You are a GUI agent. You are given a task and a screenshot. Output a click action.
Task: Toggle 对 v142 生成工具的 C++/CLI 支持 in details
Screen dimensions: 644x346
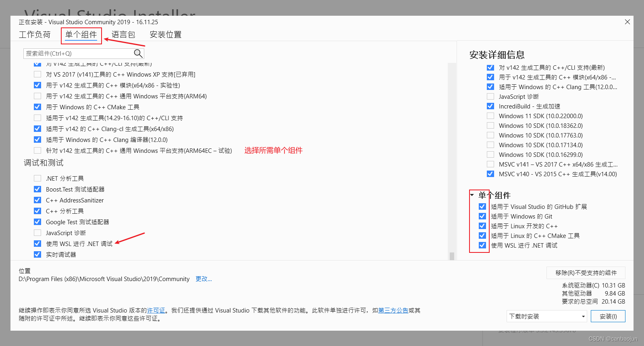[x=490, y=67]
